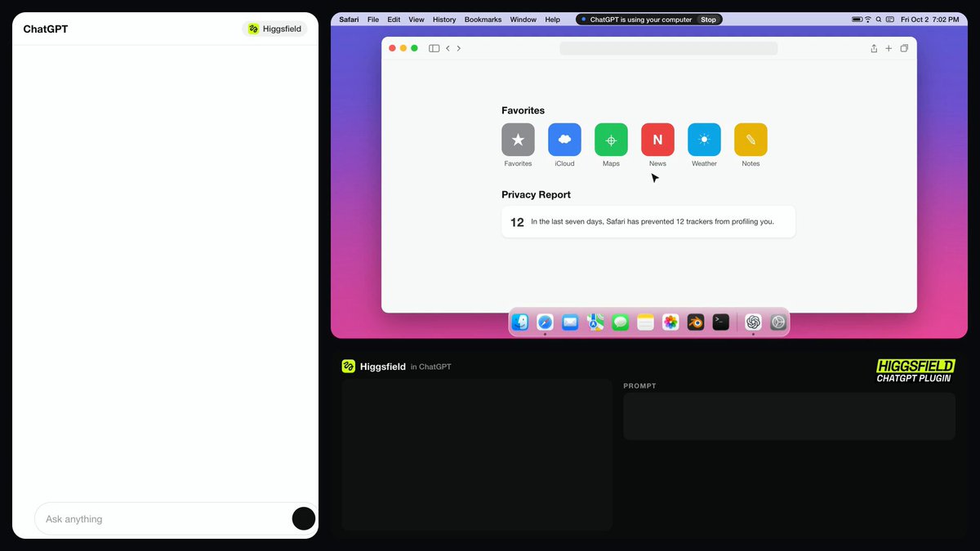980x551 pixels.
Task: Open the Weather favorite tile
Action: pyautogui.click(x=704, y=140)
